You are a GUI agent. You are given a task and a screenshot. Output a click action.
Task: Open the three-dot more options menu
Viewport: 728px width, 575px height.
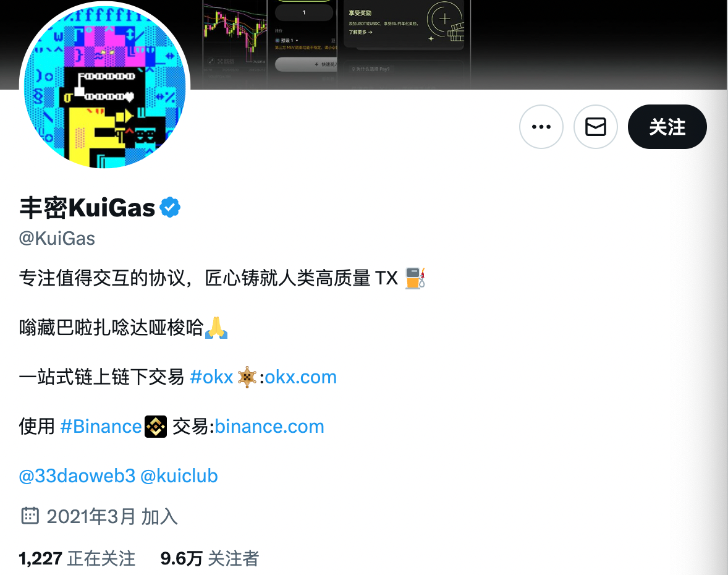[541, 127]
